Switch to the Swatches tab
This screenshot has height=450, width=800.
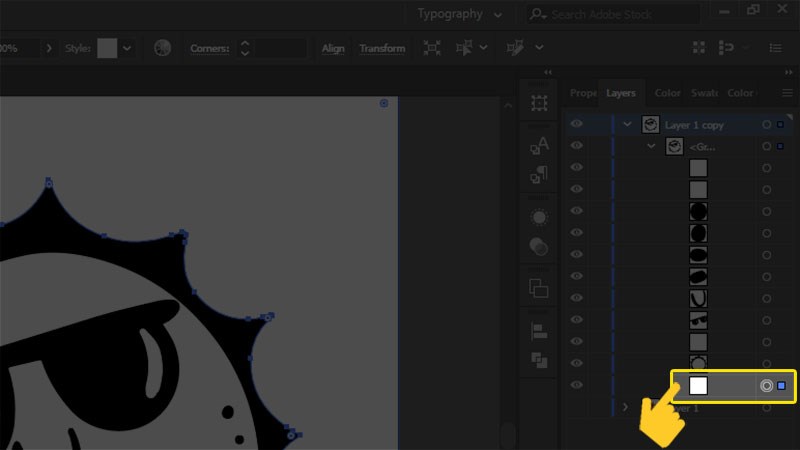click(704, 93)
